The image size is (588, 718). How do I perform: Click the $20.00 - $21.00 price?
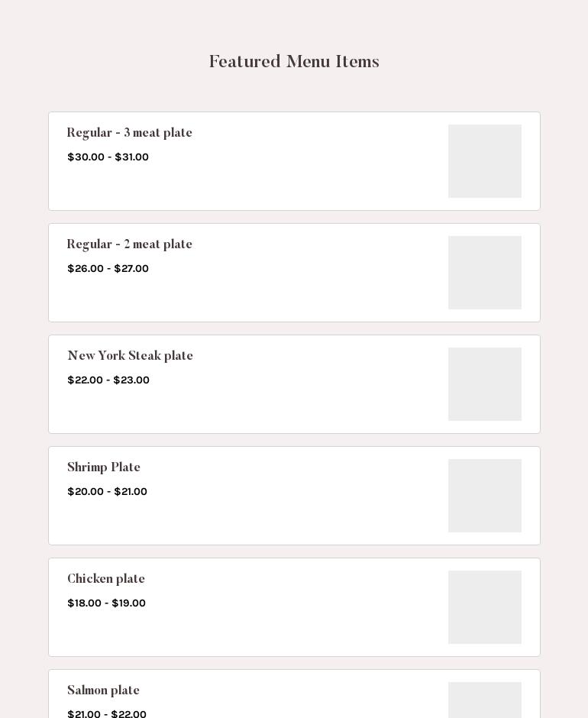point(107,492)
